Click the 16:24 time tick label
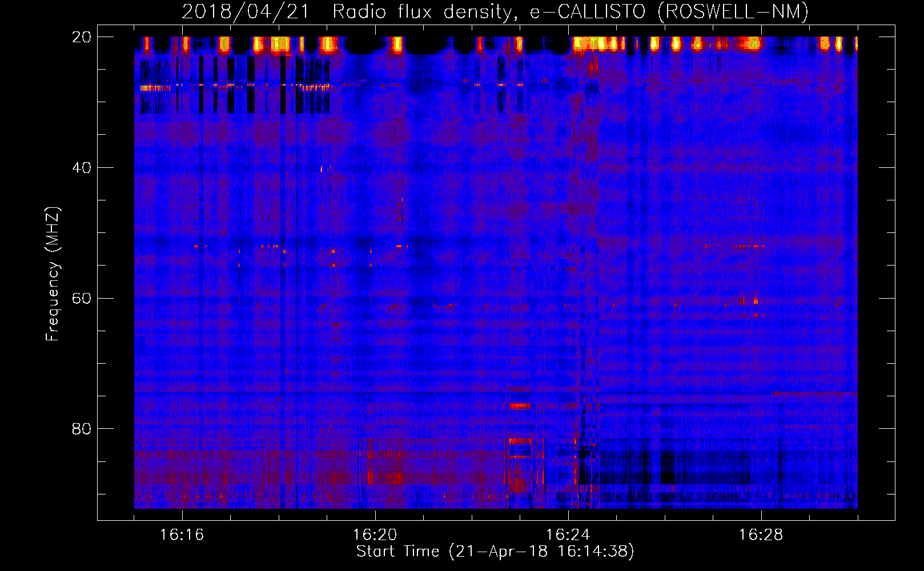924x571 pixels. click(x=568, y=535)
